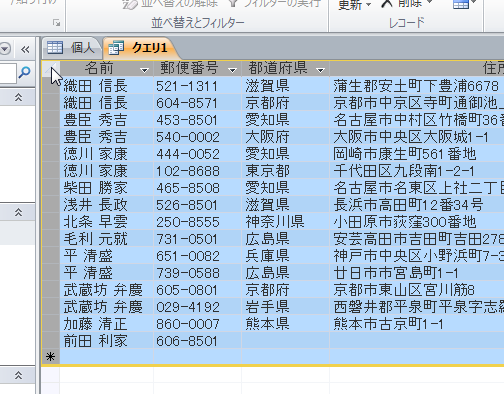Click the address 廿日市市宮島町1-1

coord(417,273)
